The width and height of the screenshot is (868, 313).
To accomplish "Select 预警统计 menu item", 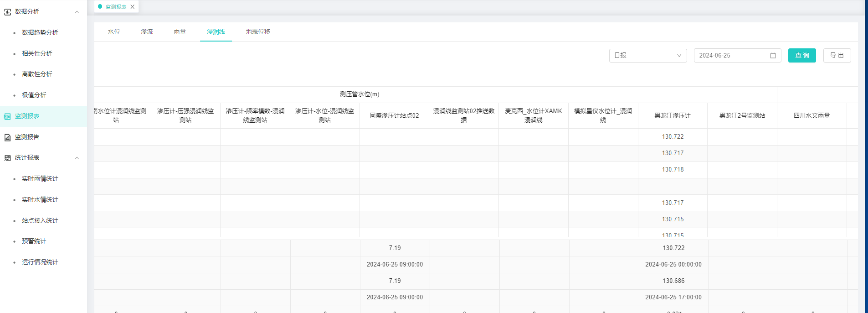I will [34, 241].
